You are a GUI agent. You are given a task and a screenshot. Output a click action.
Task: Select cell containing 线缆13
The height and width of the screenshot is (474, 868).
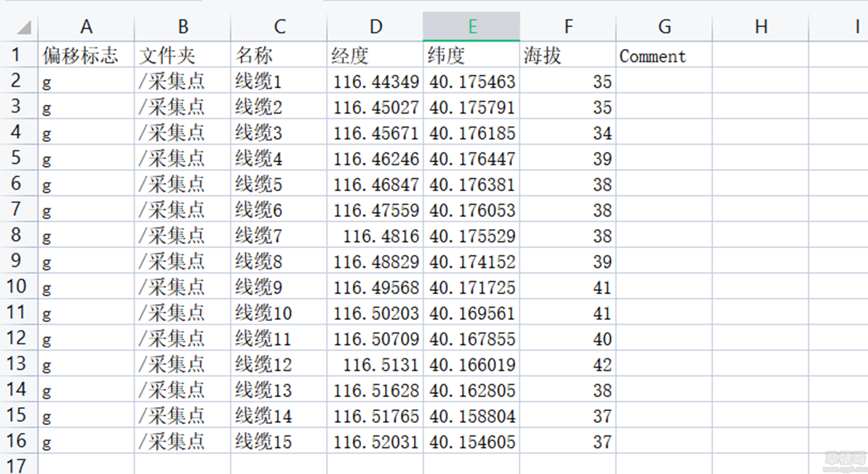tap(279, 389)
